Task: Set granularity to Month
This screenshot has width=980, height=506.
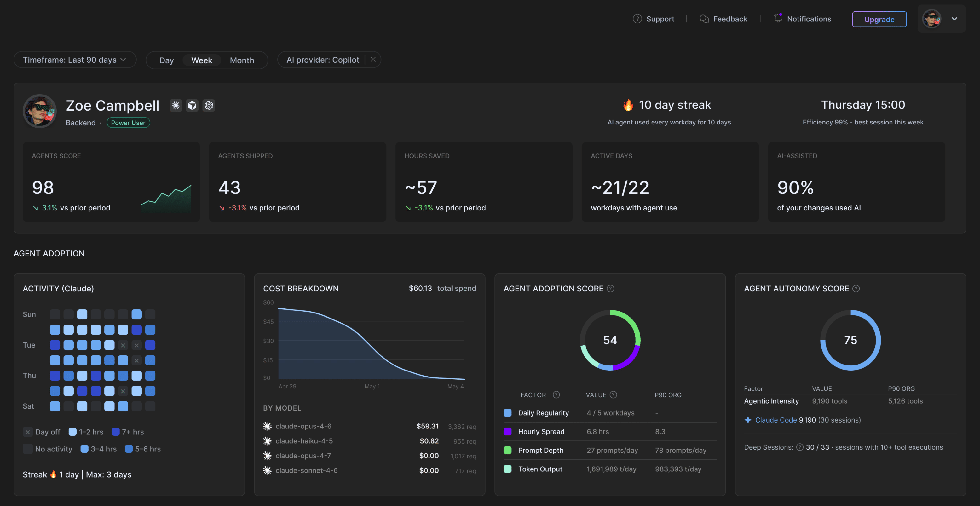Action: tap(242, 60)
